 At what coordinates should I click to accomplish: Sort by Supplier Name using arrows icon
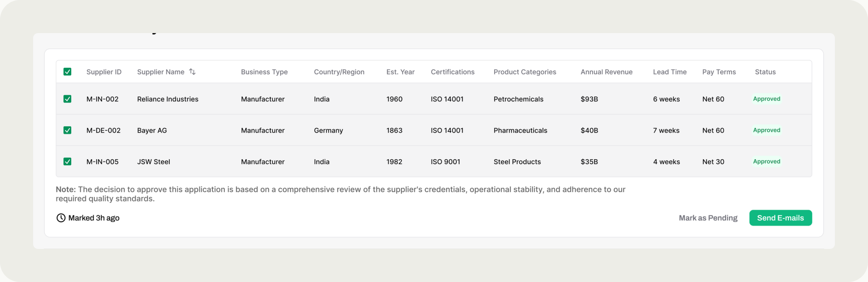192,72
